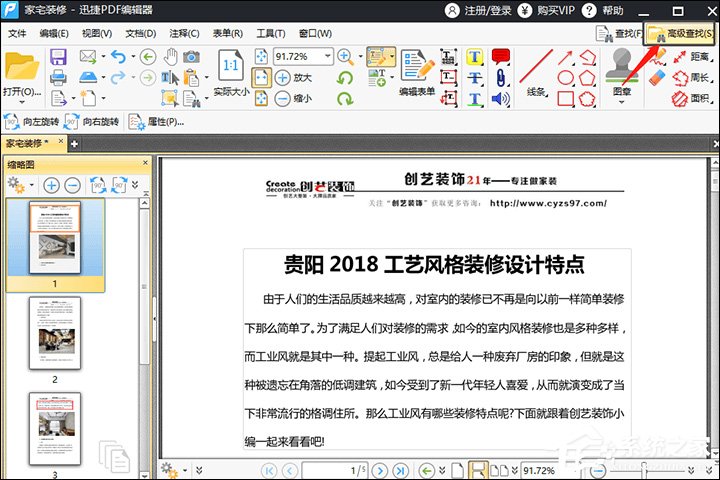Click the 实际大小 1:1 icon
The image size is (720, 480).
pyautogui.click(x=231, y=67)
